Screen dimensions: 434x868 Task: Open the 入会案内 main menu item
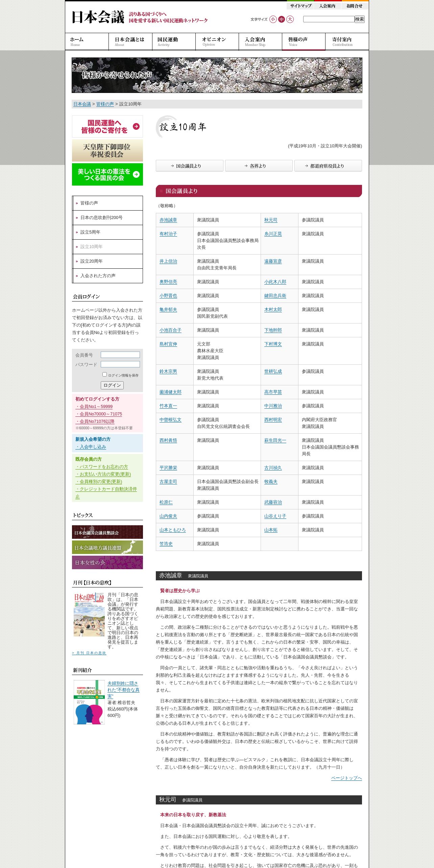coord(260,42)
